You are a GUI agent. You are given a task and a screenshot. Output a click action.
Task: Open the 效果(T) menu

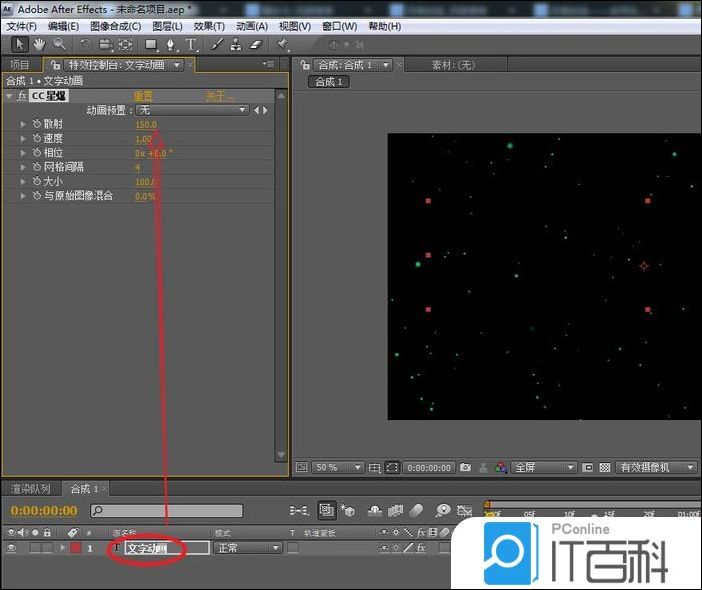(x=208, y=26)
